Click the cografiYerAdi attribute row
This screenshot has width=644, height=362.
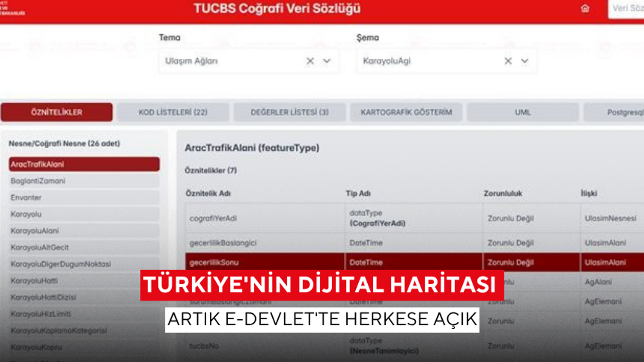point(265,218)
